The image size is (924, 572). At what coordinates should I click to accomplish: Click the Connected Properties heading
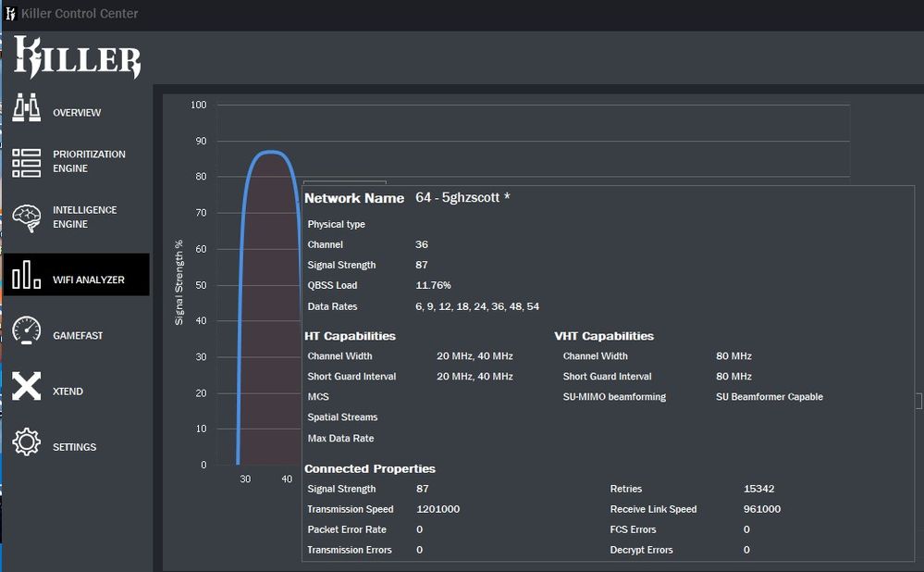pos(370,469)
